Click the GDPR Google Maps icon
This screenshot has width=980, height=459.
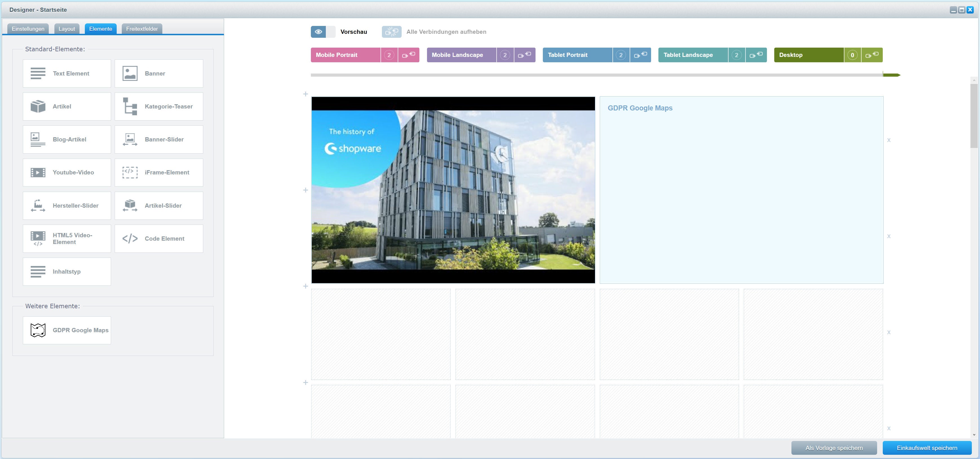[37, 330]
